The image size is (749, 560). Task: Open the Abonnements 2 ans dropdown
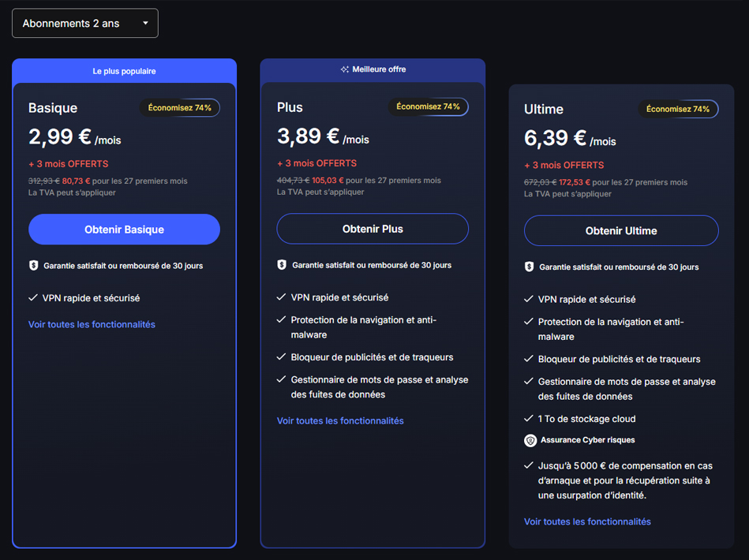[85, 24]
